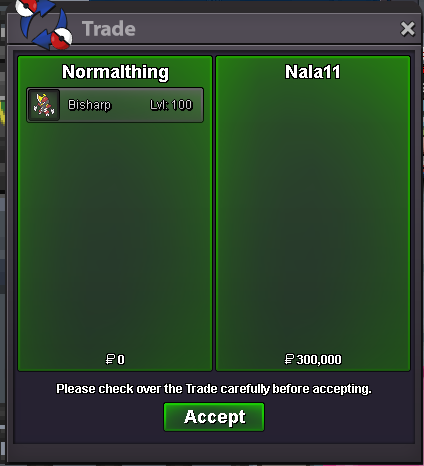Click the ₽300,000 money offer amount

point(313,359)
